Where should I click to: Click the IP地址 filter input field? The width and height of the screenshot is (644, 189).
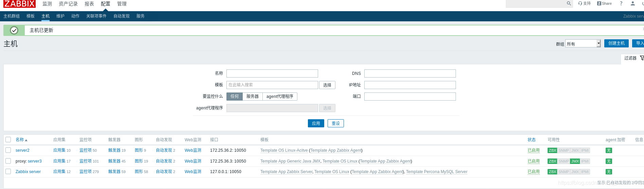click(x=410, y=85)
